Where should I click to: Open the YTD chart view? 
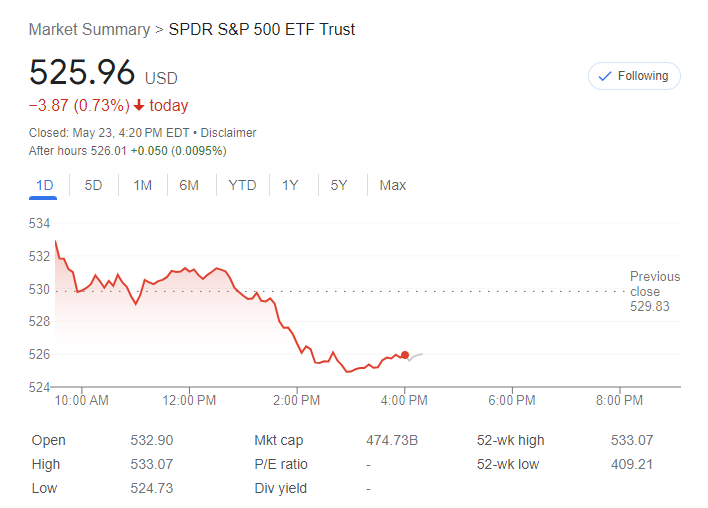tap(242, 185)
